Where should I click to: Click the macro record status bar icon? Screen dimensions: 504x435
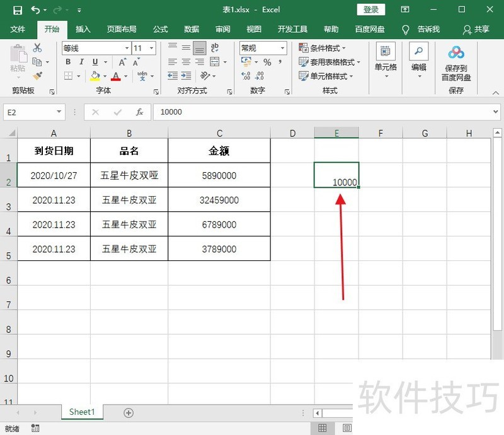click(35, 428)
